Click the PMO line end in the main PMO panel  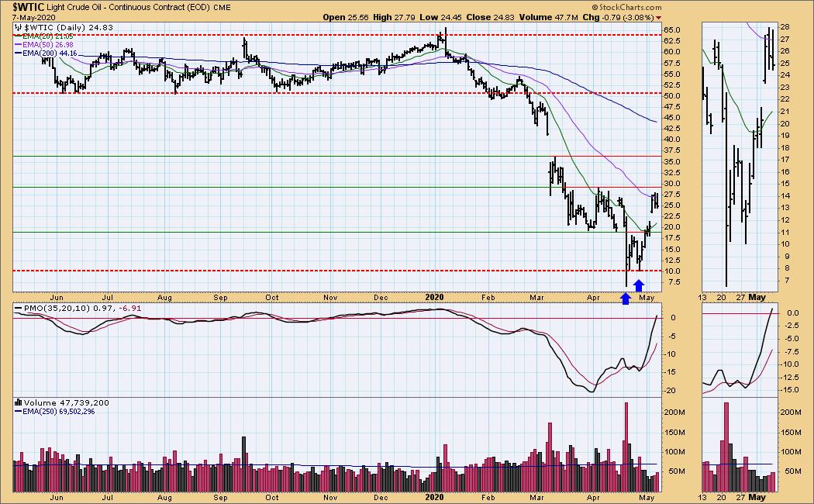tap(657, 316)
